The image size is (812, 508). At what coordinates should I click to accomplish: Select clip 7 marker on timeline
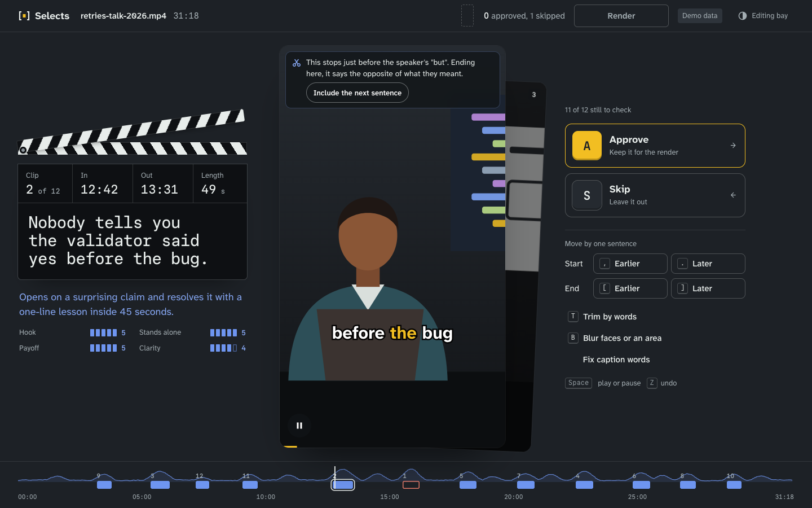click(x=526, y=485)
